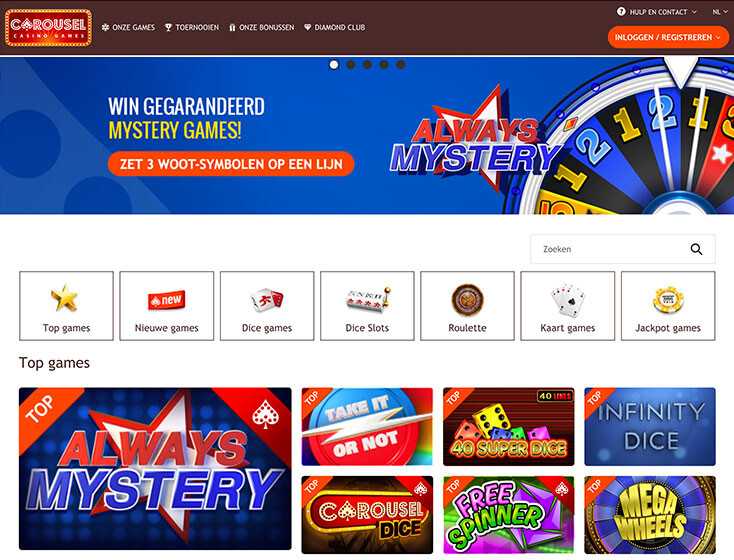Open the Dice Slots category
The image size is (734, 560).
pyautogui.click(x=367, y=306)
